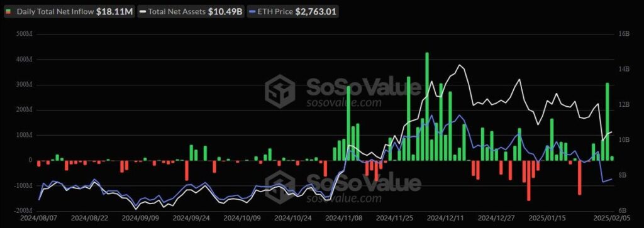Click the -200M left axis label
This screenshot has width=644, height=228.
coord(24,210)
